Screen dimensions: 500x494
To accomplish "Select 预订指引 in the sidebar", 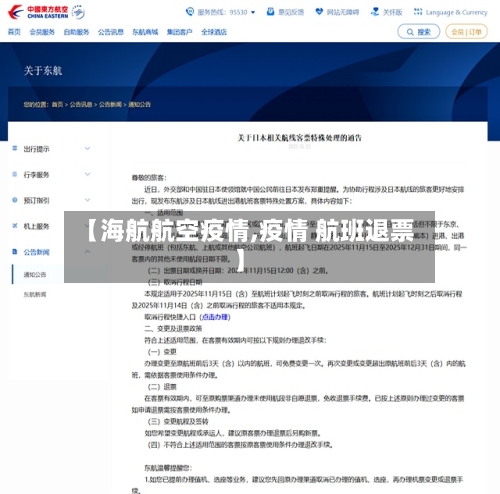I will click(x=36, y=200).
